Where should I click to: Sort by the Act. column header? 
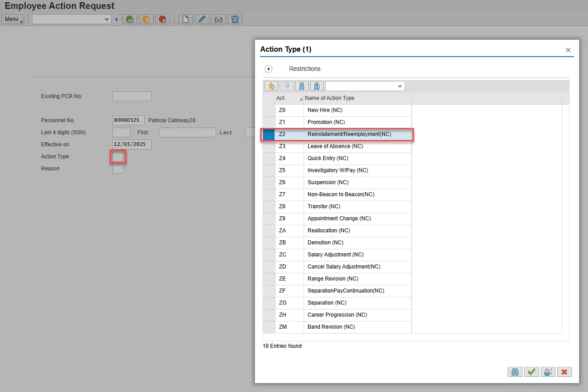288,98
